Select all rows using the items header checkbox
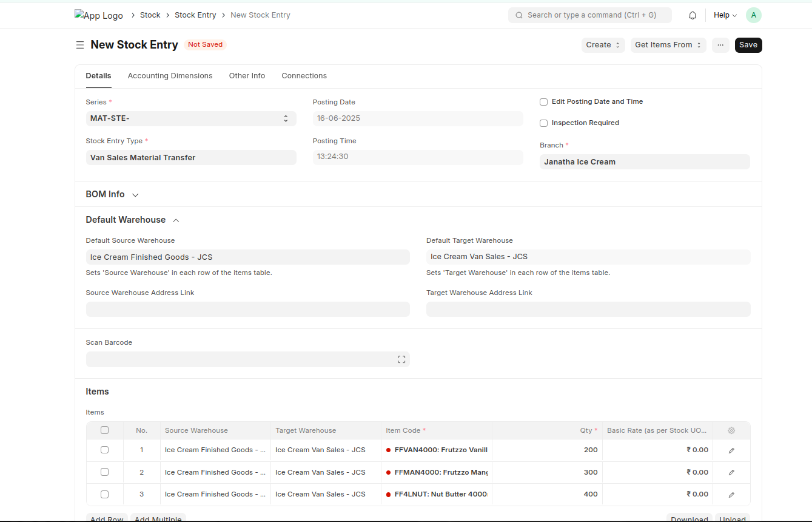 tap(104, 430)
